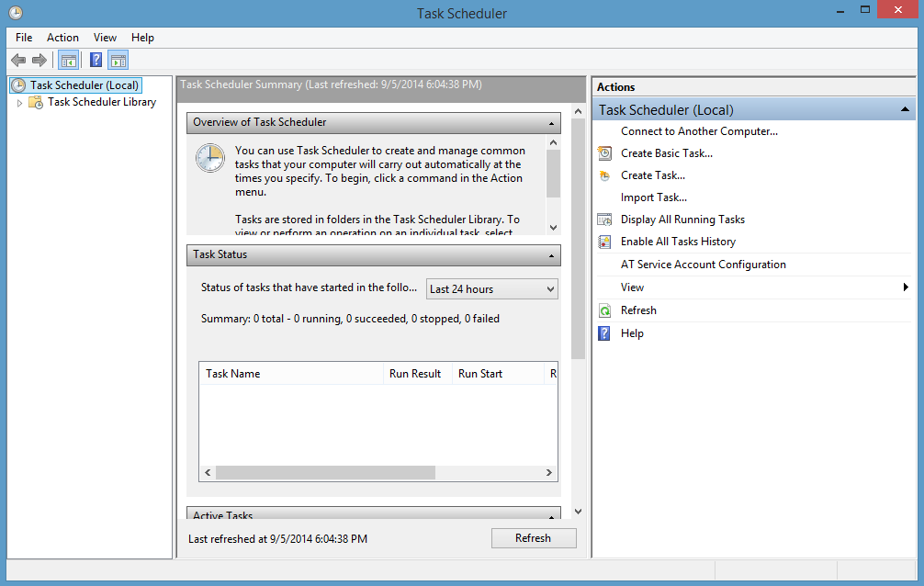Screen dimensions: 924x586
Task: Click the Display All Running Tasks icon
Action: pos(604,220)
